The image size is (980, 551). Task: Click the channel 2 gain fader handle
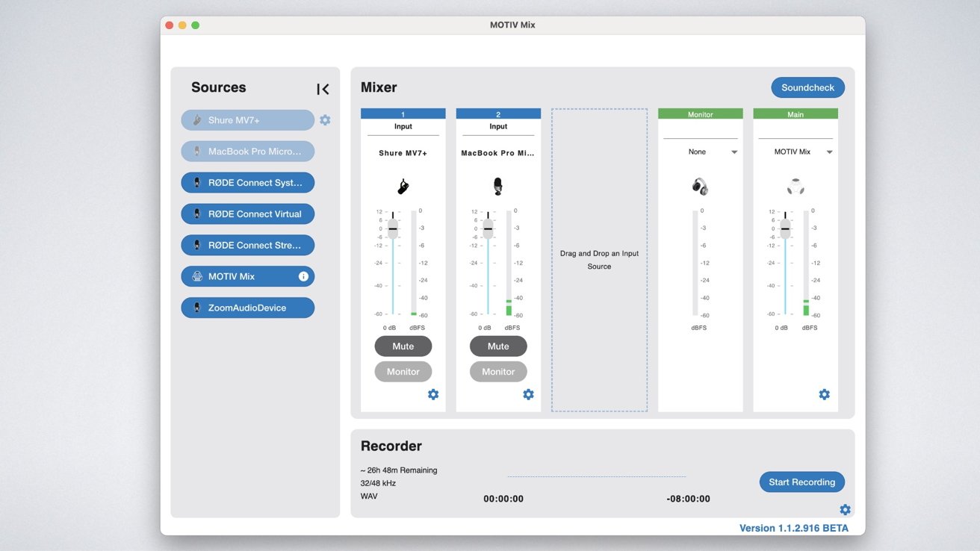[x=488, y=228]
